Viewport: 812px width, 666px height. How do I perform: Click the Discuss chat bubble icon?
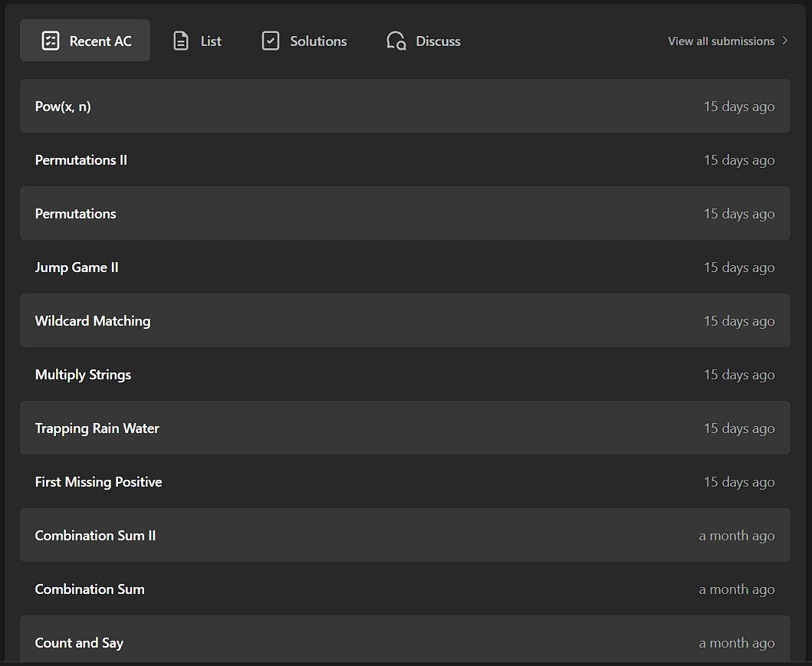[396, 41]
